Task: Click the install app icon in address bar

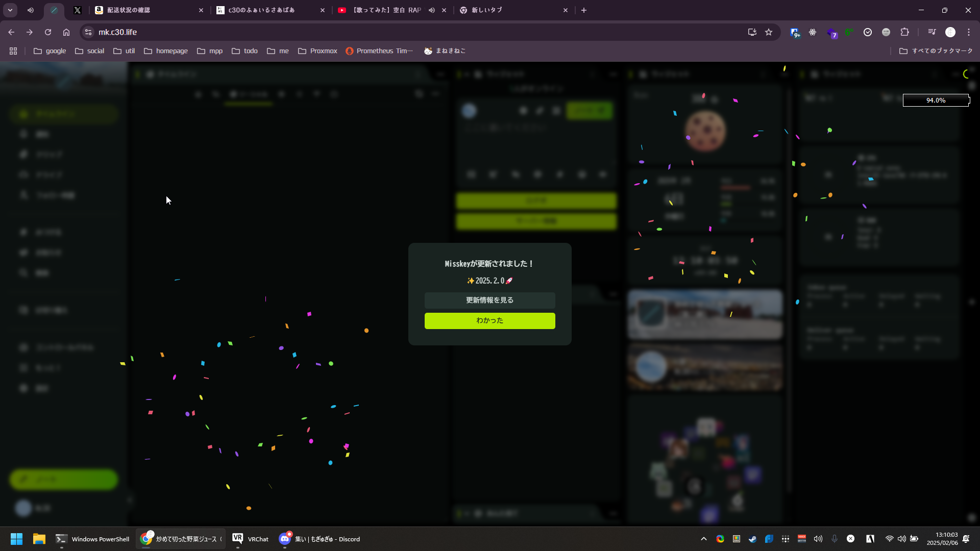Action: point(752,32)
